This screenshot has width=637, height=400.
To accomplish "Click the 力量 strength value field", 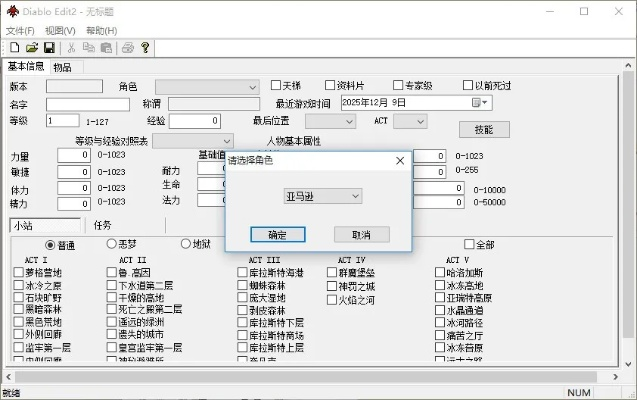I will pyautogui.click(x=74, y=155).
